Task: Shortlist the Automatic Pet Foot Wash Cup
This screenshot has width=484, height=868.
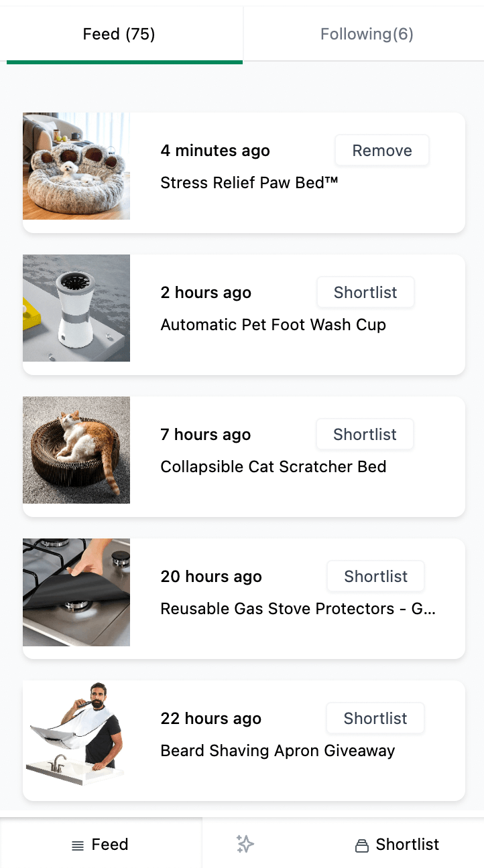Action: (365, 293)
